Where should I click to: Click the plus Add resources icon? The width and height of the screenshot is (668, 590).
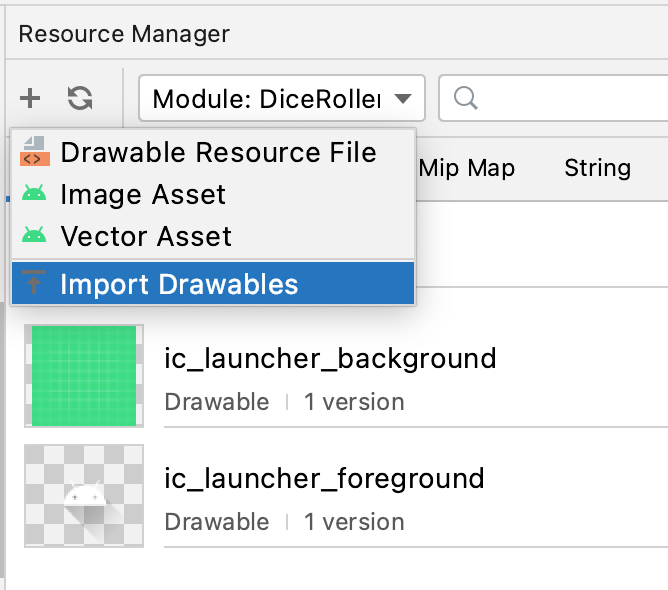30,98
